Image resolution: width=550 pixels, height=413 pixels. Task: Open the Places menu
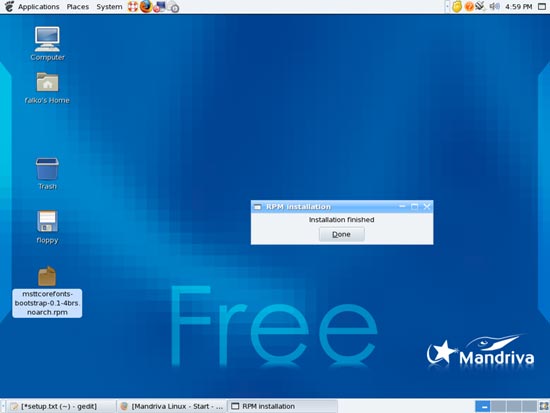coord(78,7)
